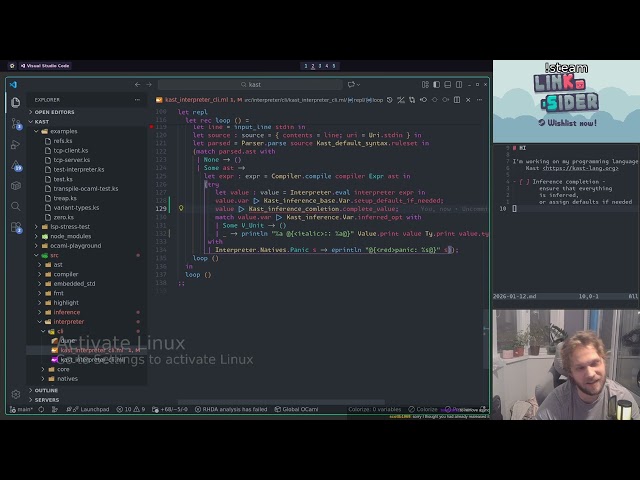Select the kast_interpreter_cli.ml editor tab
This screenshot has width=640, height=480.
[198, 100]
